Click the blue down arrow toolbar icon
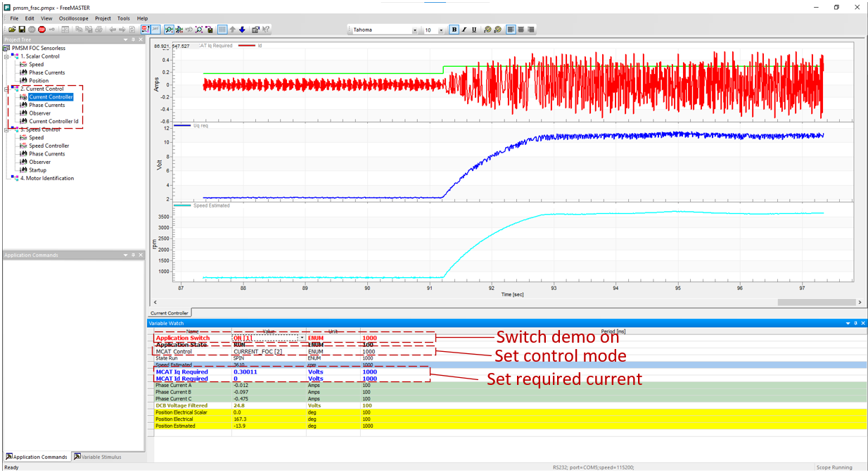The image size is (868, 475). click(x=242, y=30)
